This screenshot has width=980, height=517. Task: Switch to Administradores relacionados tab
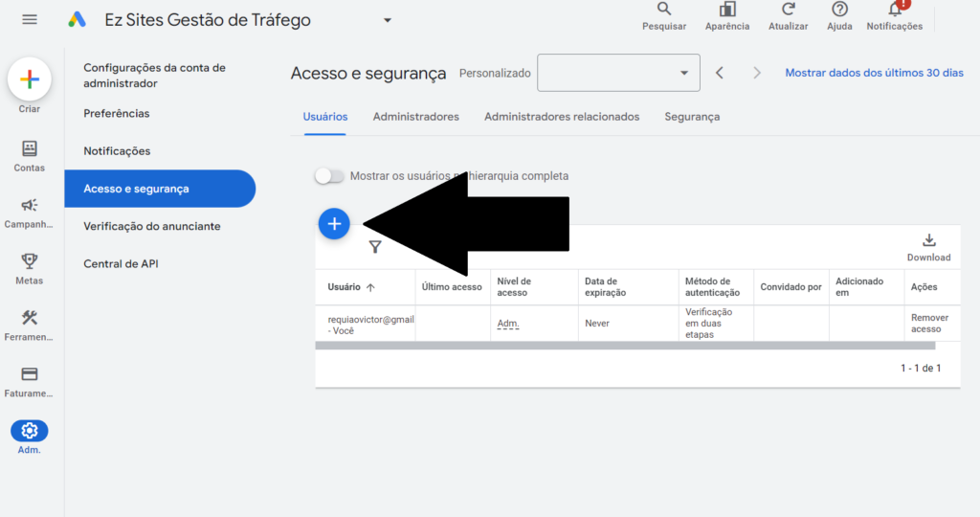pyautogui.click(x=561, y=117)
